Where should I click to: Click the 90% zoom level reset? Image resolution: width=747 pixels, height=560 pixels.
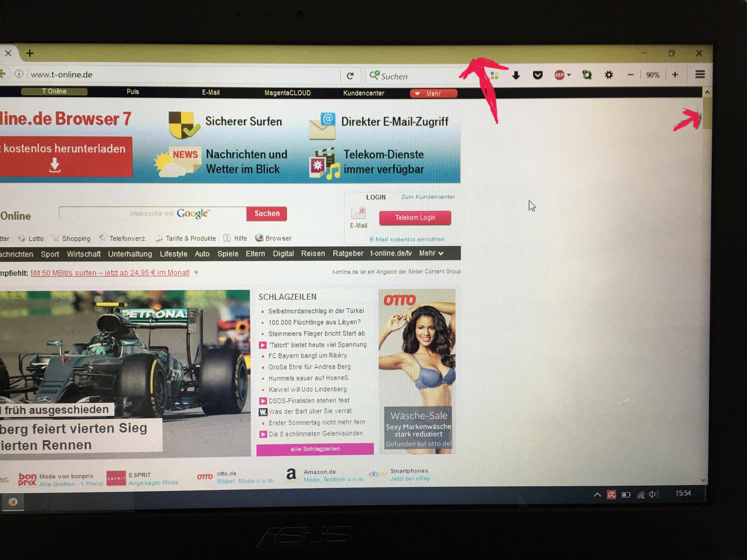pyautogui.click(x=652, y=75)
